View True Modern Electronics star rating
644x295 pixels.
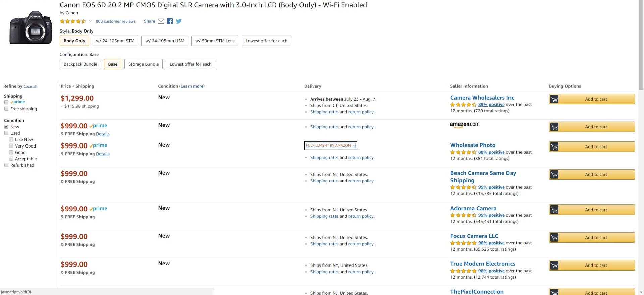coord(463,271)
